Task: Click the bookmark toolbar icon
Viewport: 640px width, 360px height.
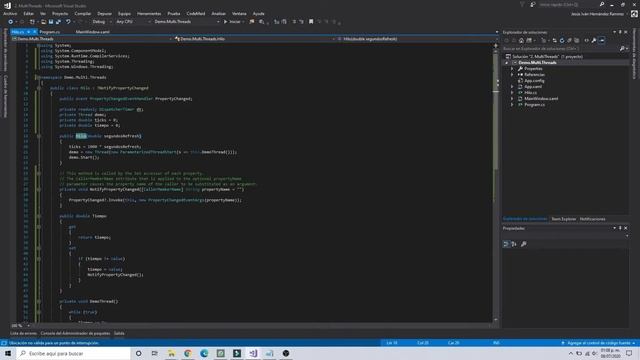Action: pos(311,22)
